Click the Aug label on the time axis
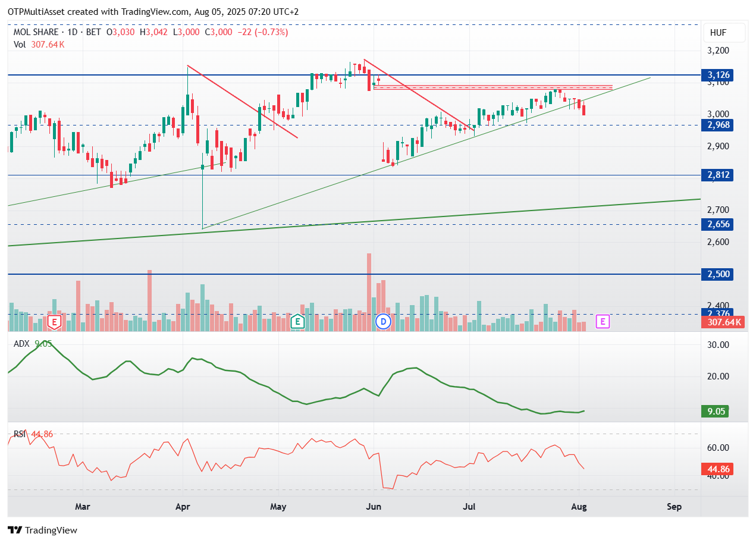 click(x=579, y=507)
